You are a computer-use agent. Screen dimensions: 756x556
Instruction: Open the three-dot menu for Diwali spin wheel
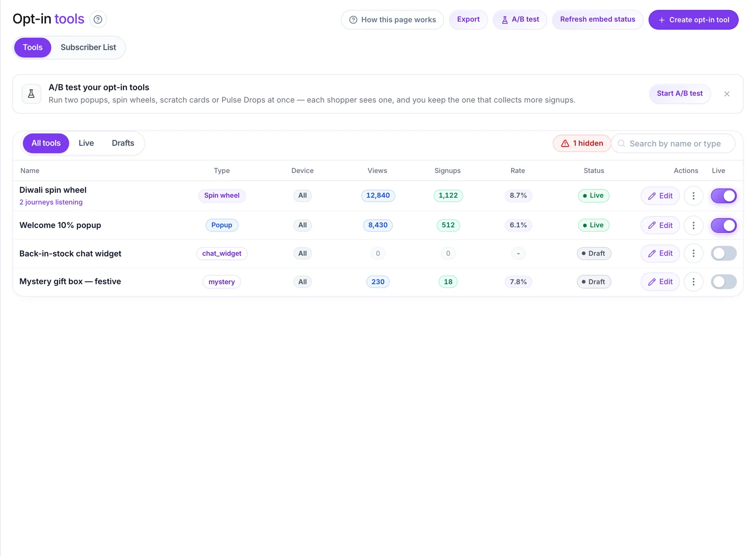point(694,196)
